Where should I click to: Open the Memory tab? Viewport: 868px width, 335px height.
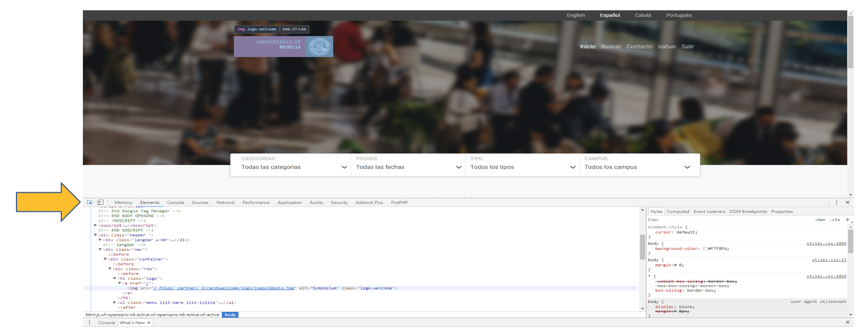tap(124, 203)
